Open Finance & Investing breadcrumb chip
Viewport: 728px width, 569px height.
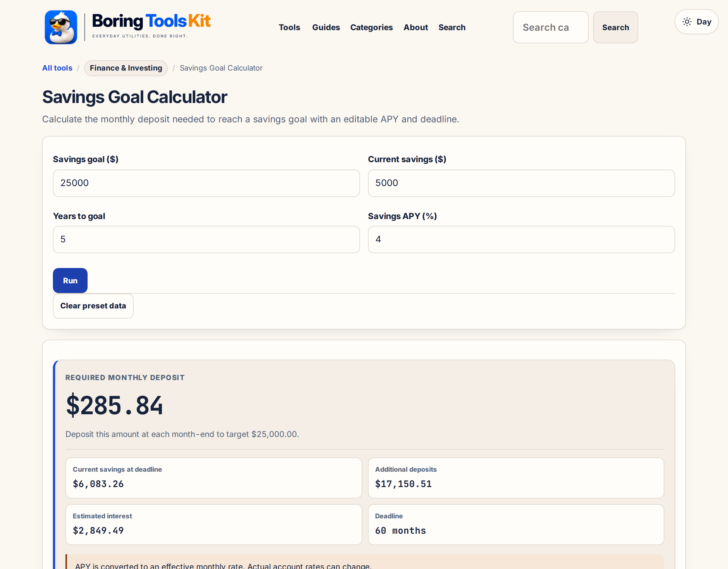coord(126,68)
